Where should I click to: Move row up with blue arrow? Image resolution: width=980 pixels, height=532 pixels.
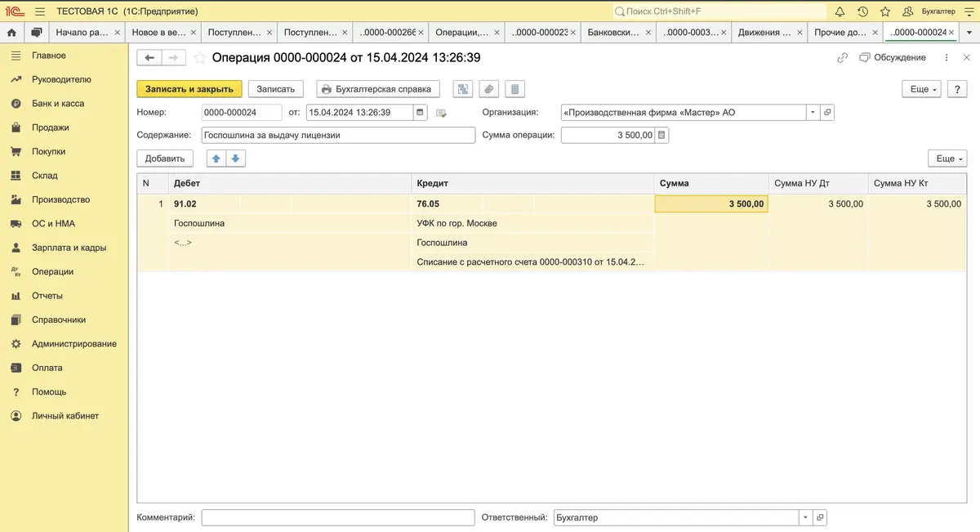(216, 159)
